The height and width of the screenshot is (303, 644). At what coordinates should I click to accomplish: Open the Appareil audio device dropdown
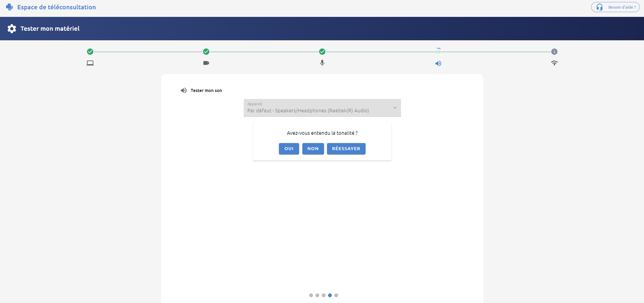322,108
